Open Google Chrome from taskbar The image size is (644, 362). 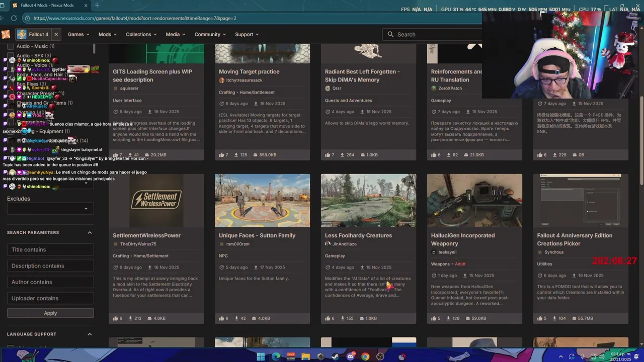365,357
